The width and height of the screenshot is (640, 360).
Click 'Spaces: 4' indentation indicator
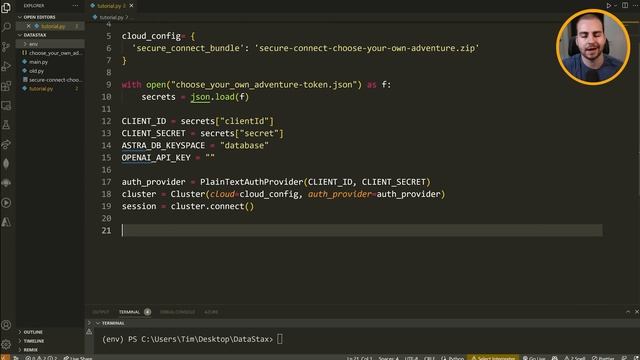coord(388,358)
